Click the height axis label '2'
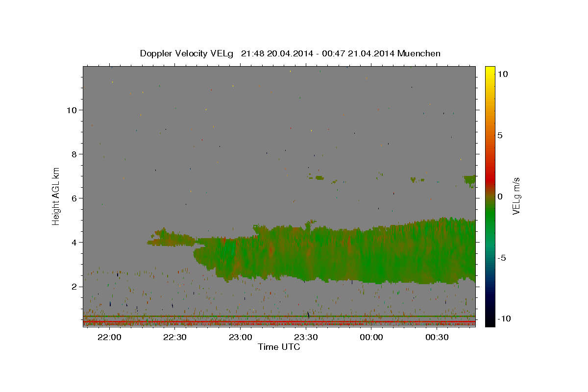Viewport: 588px width, 392px height. coord(74,286)
